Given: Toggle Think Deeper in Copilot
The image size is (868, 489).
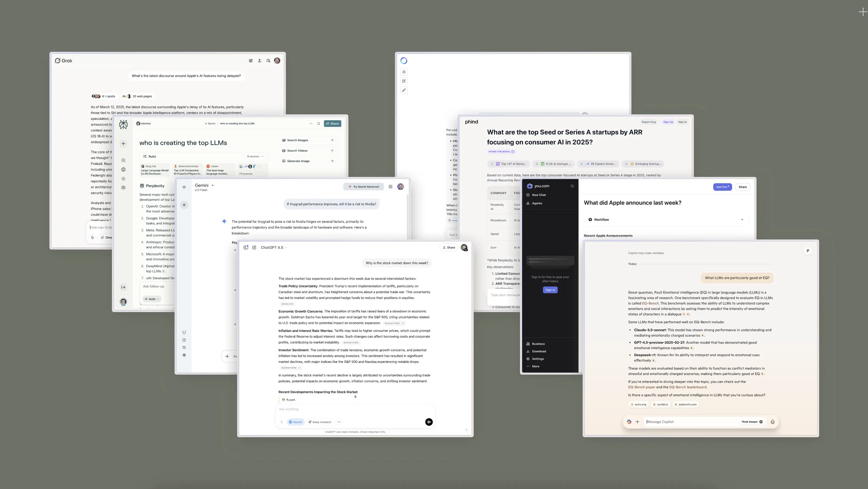Looking at the screenshot, I should [751, 422].
